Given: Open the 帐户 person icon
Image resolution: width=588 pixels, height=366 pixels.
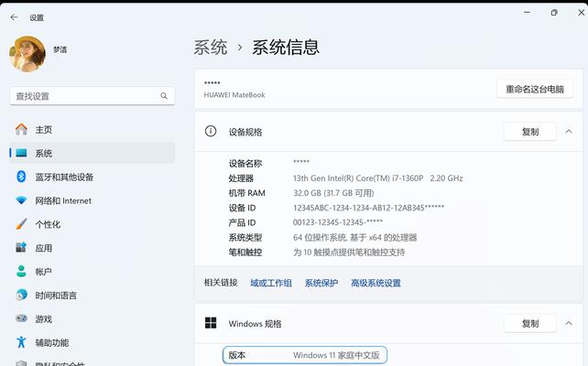Looking at the screenshot, I should coord(21,271).
